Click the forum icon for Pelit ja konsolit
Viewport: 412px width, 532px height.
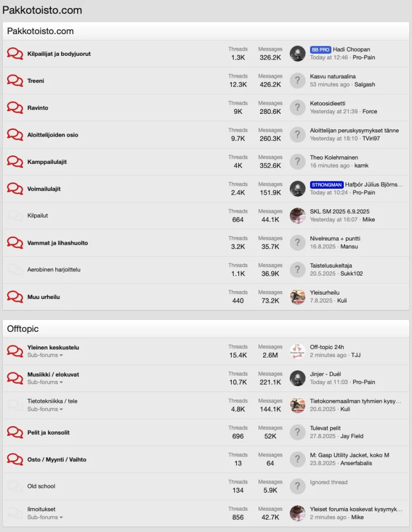(x=15, y=432)
